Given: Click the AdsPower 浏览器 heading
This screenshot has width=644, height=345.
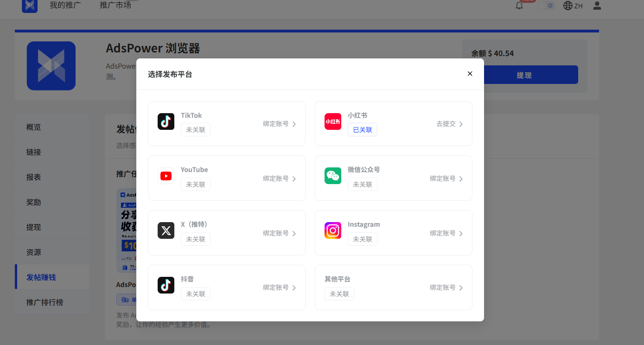Looking at the screenshot, I should 153,48.
